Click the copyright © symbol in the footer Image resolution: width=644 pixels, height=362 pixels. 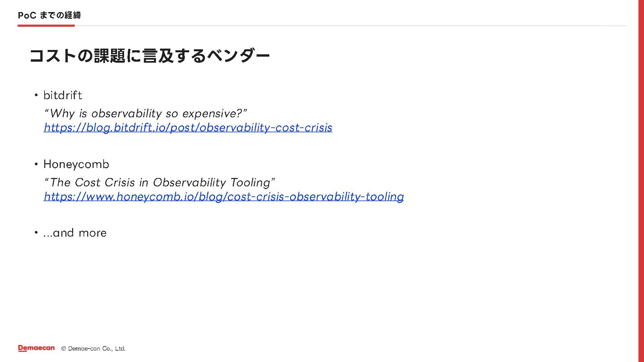click(63, 349)
